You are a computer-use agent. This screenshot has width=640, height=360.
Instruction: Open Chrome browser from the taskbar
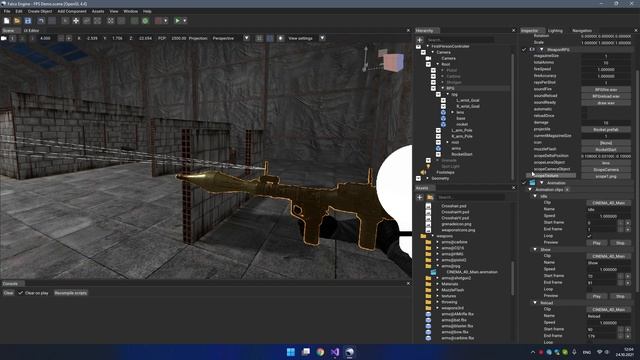tap(320, 352)
